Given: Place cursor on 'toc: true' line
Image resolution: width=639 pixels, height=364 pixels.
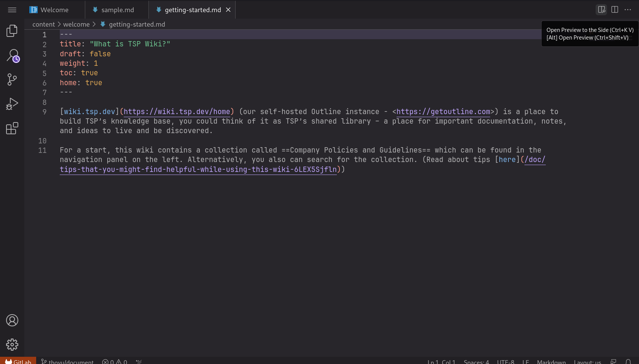Looking at the screenshot, I should (79, 73).
